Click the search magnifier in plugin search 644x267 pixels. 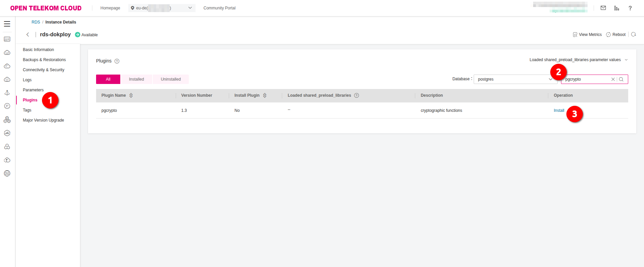[621, 79]
